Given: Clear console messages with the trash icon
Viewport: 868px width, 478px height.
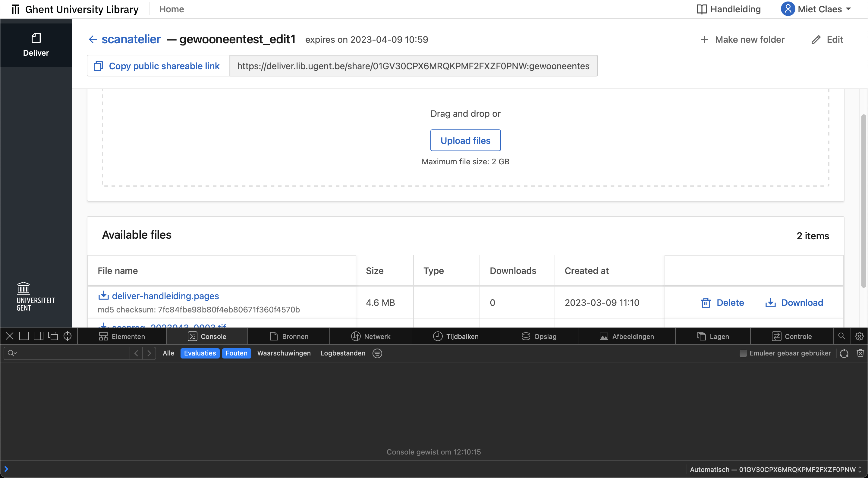Looking at the screenshot, I should (860, 353).
